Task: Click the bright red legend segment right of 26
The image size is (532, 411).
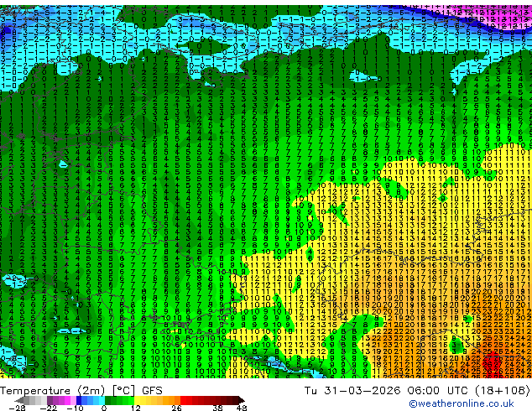Action: 183,400
